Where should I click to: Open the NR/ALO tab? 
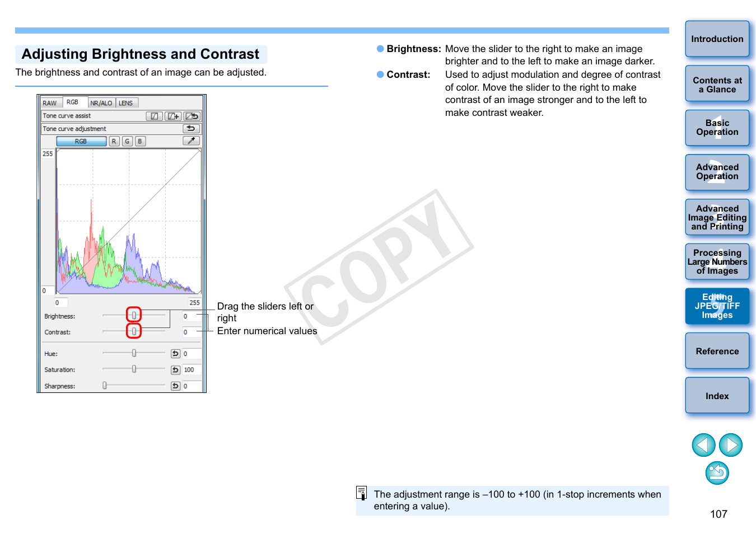pyautogui.click(x=101, y=103)
